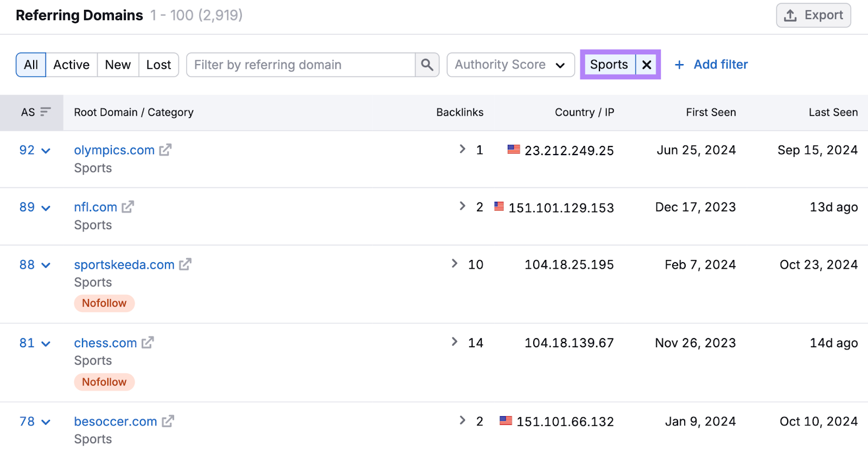Click Add filter link

(720, 65)
